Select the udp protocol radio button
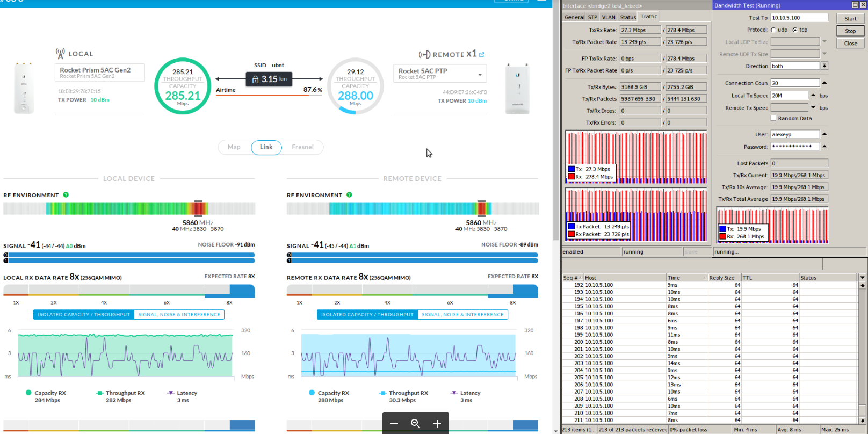 pyautogui.click(x=773, y=30)
